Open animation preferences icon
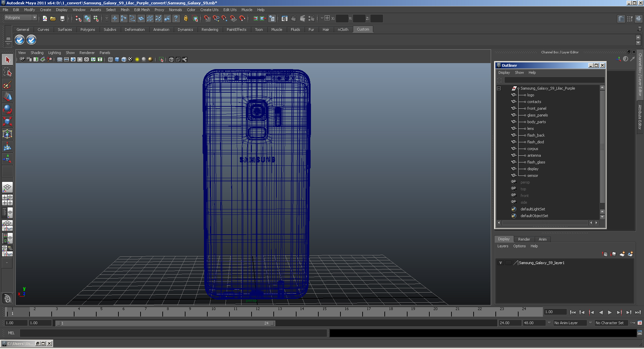The height and width of the screenshot is (349, 644). (640, 323)
